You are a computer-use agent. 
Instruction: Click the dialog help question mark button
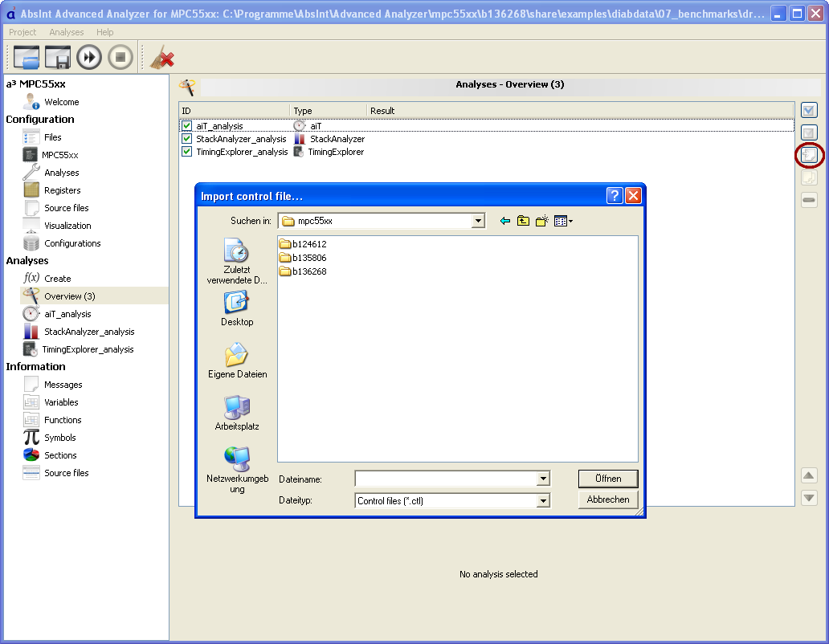click(615, 195)
